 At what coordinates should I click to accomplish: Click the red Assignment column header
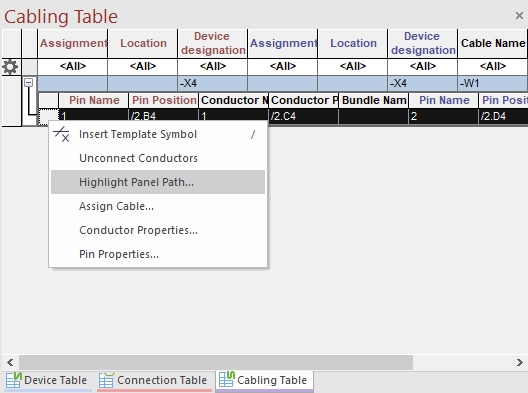(x=73, y=43)
